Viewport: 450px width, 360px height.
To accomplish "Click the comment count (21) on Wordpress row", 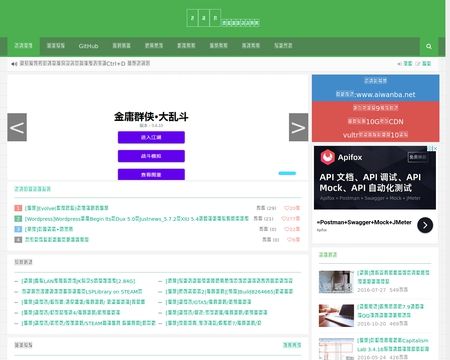I will 263,219.
